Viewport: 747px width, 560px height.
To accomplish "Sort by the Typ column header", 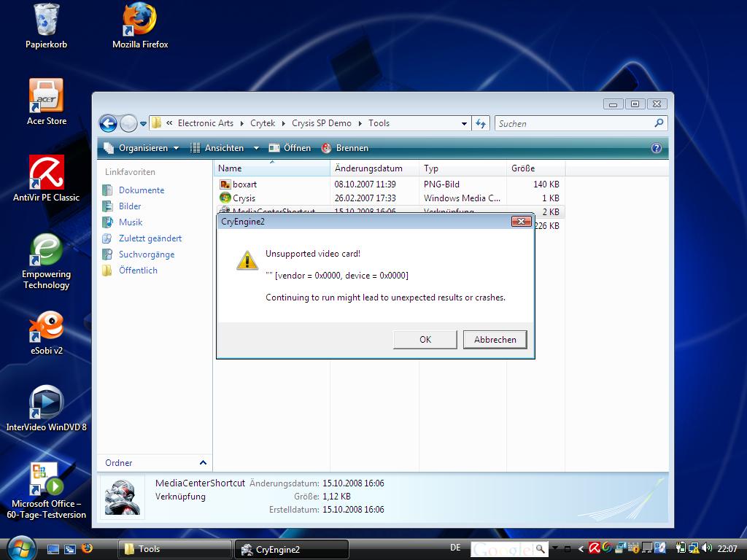I will [462, 168].
